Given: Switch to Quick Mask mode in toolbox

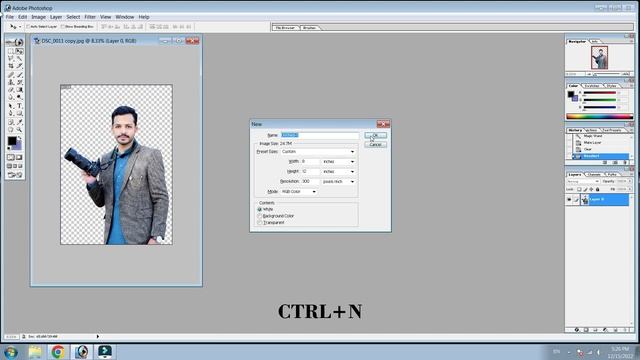Looking at the screenshot, I should (19, 157).
